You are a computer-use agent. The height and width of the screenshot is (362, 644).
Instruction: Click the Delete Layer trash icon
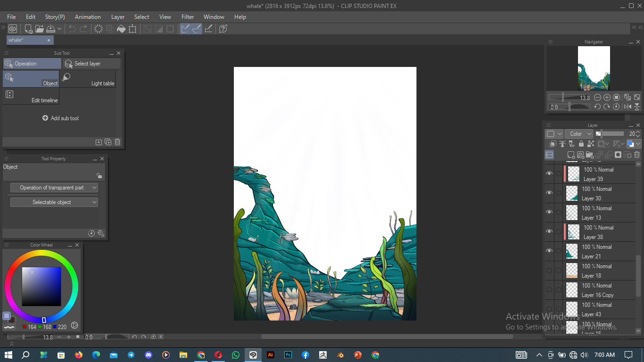637,155
